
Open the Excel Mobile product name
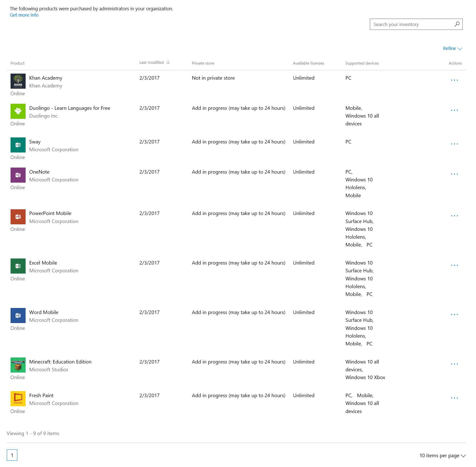coord(43,263)
